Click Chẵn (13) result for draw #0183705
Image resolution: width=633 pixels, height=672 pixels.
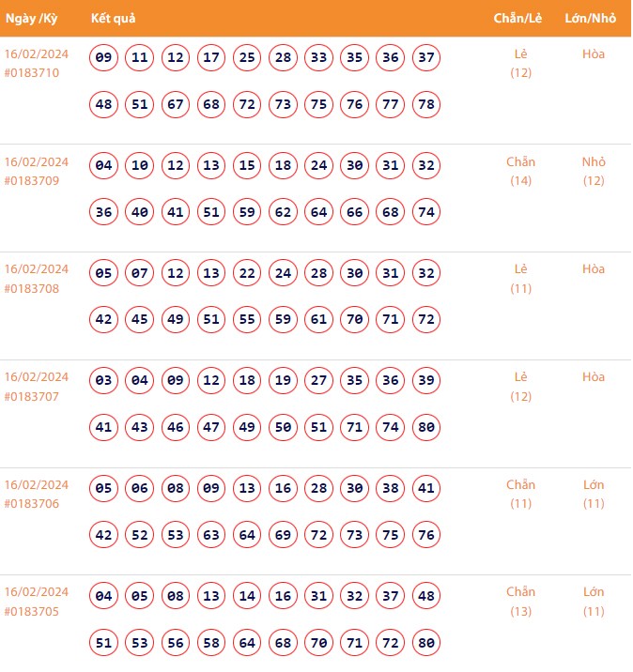pyautogui.click(x=520, y=602)
